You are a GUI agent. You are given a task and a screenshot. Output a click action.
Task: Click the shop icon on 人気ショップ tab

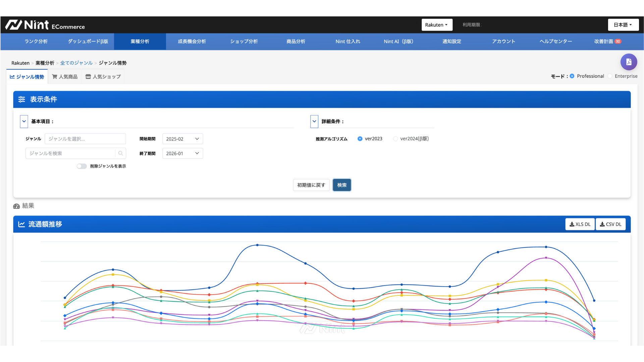click(x=88, y=76)
